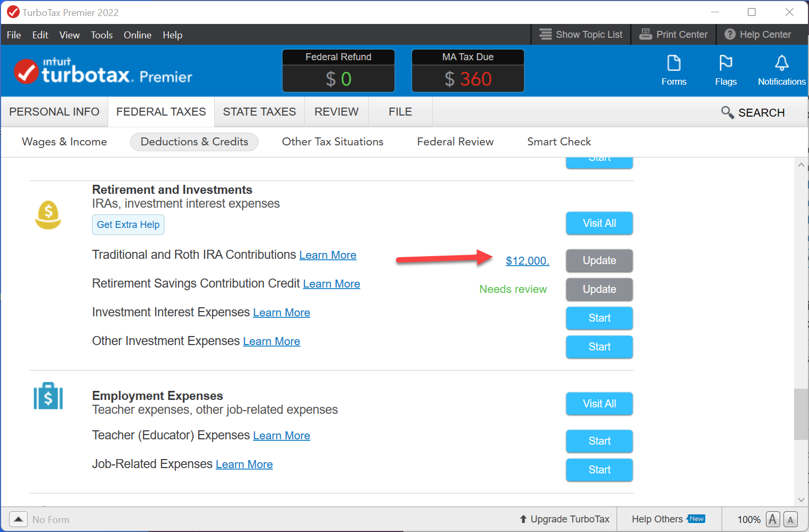Viewport: 809px width, 532px height.
Task: Switch to the Federal Taxes tab
Action: (161, 112)
